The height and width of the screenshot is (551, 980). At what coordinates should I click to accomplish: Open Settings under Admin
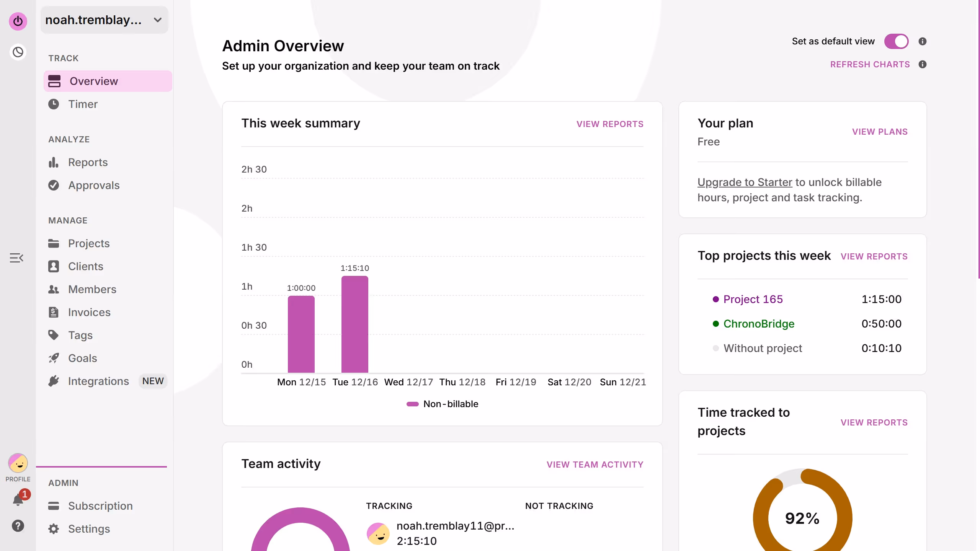click(x=108, y=529)
